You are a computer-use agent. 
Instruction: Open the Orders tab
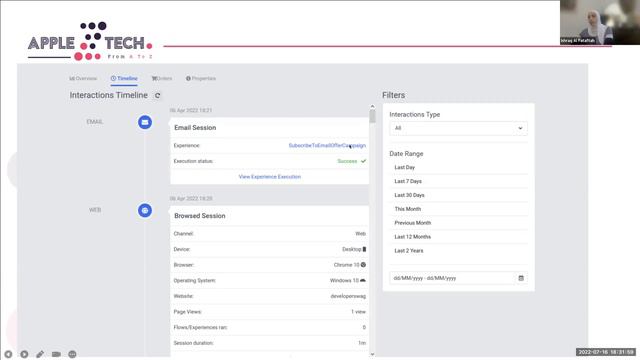click(162, 78)
